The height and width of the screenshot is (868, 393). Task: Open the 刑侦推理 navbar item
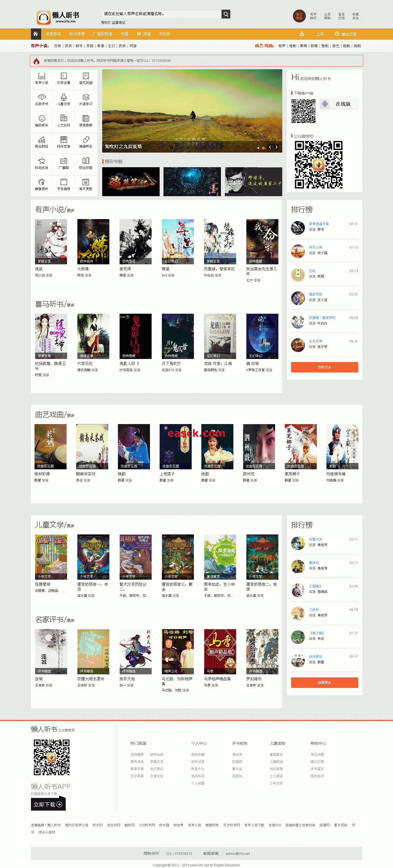point(77,34)
